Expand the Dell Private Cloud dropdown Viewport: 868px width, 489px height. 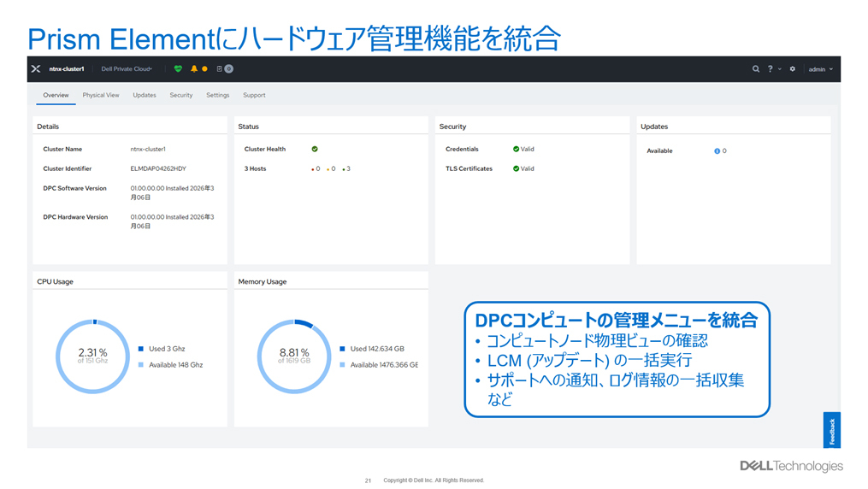pyautogui.click(x=127, y=68)
